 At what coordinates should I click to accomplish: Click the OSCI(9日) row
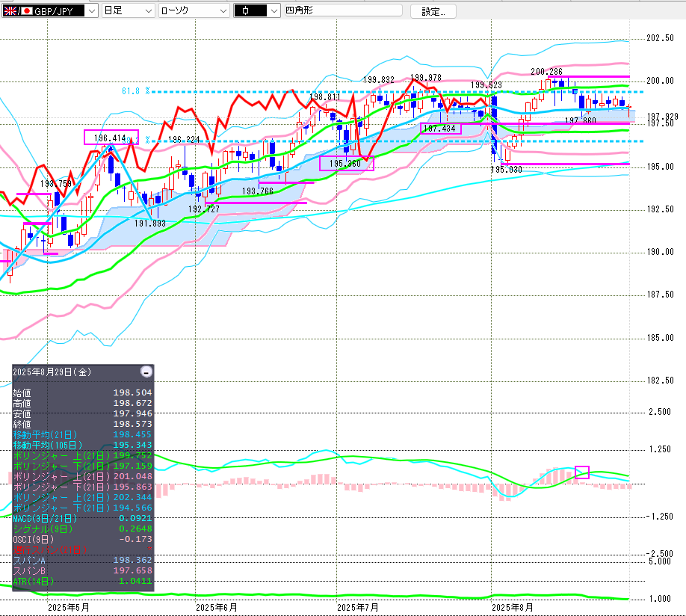(x=83, y=540)
